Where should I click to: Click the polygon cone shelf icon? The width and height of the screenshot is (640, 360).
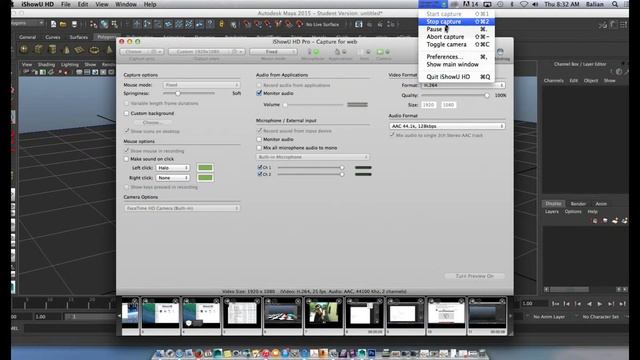pos(67,50)
